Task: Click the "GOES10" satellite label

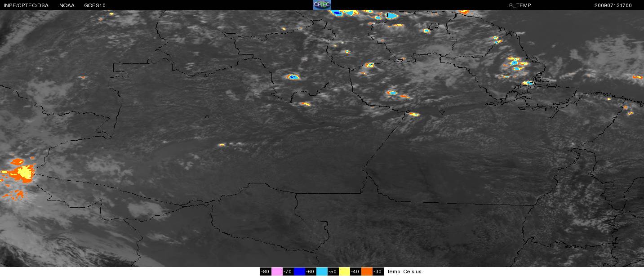Action: pyautogui.click(x=95, y=5)
